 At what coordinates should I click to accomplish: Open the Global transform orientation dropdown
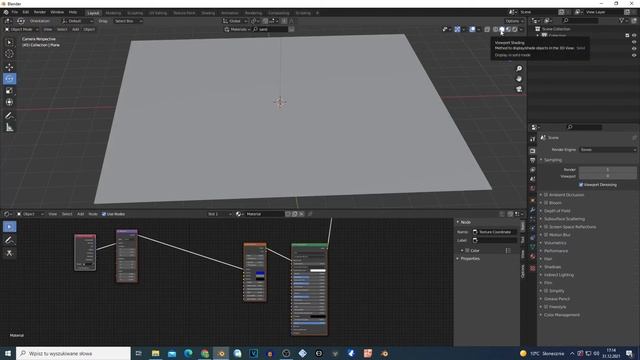[235, 21]
